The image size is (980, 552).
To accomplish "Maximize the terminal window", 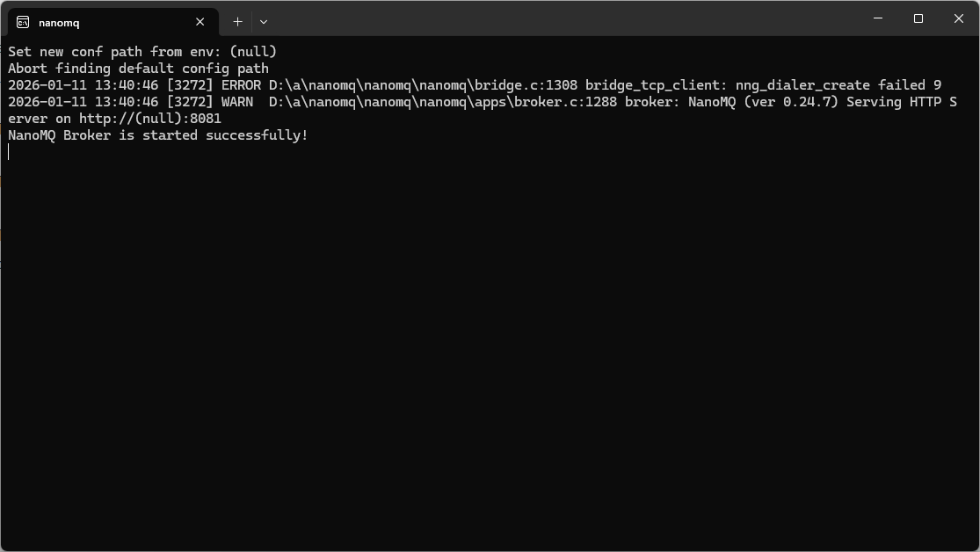I will pos(918,18).
